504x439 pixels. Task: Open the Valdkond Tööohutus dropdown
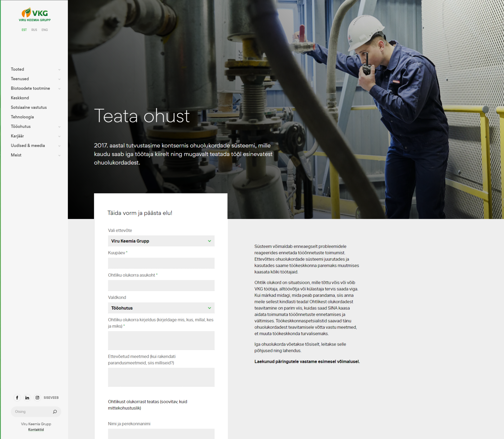(161, 308)
